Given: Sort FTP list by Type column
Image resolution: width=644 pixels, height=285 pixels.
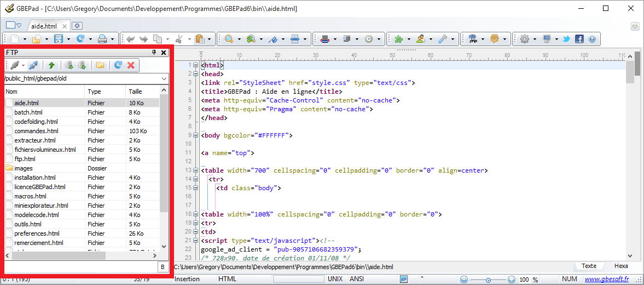Looking at the screenshot, I should click(x=105, y=92).
